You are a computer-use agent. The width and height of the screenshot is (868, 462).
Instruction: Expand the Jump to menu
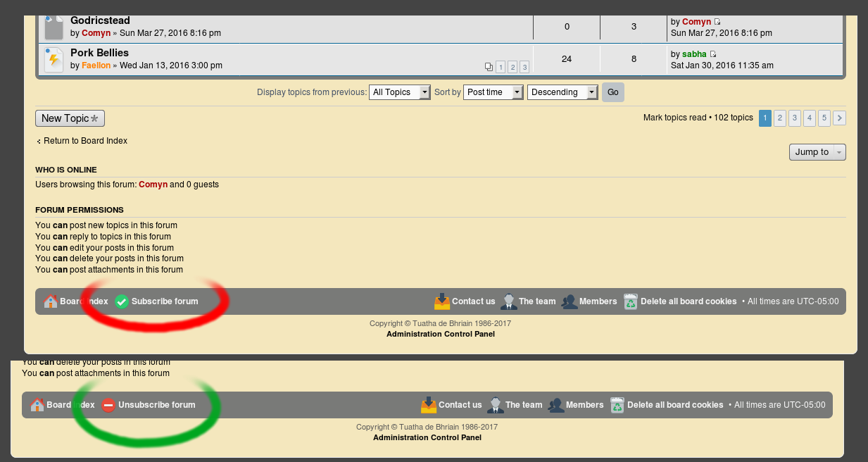tap(817, 152)
